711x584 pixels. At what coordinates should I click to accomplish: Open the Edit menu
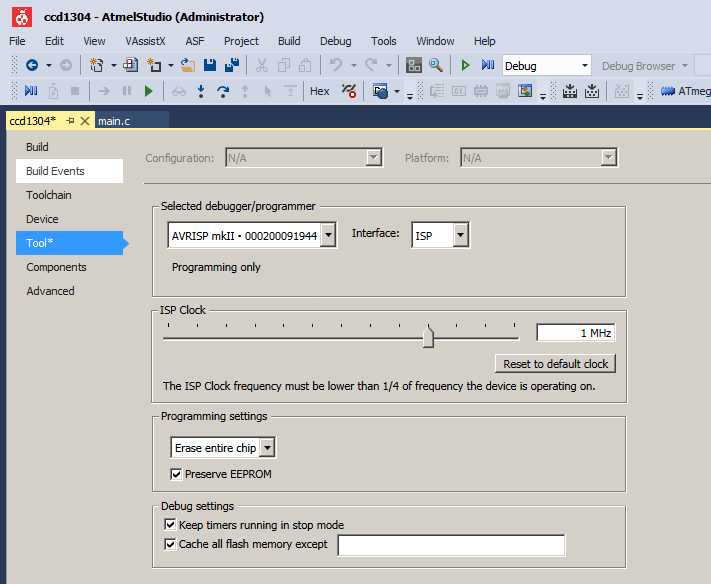(54, 41)
